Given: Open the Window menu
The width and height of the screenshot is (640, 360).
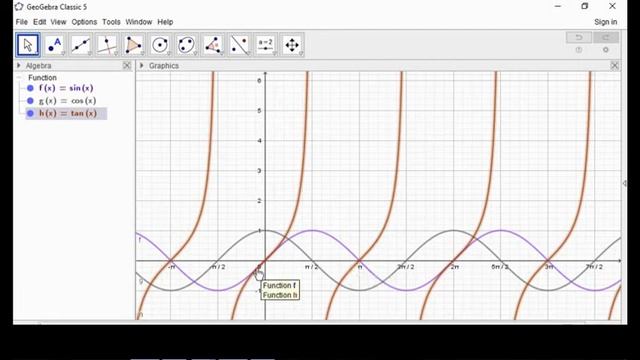Looking at the screenshot, I should [139, 22].
